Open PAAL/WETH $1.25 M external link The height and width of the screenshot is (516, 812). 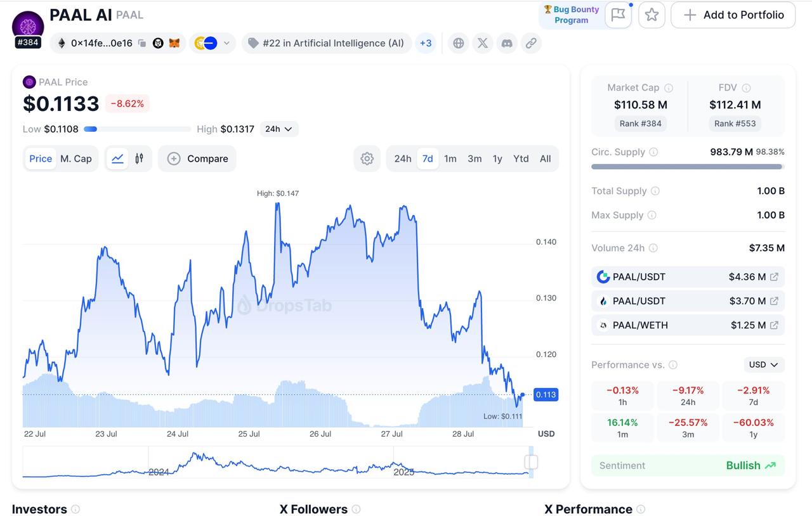[x=774, y=325]
